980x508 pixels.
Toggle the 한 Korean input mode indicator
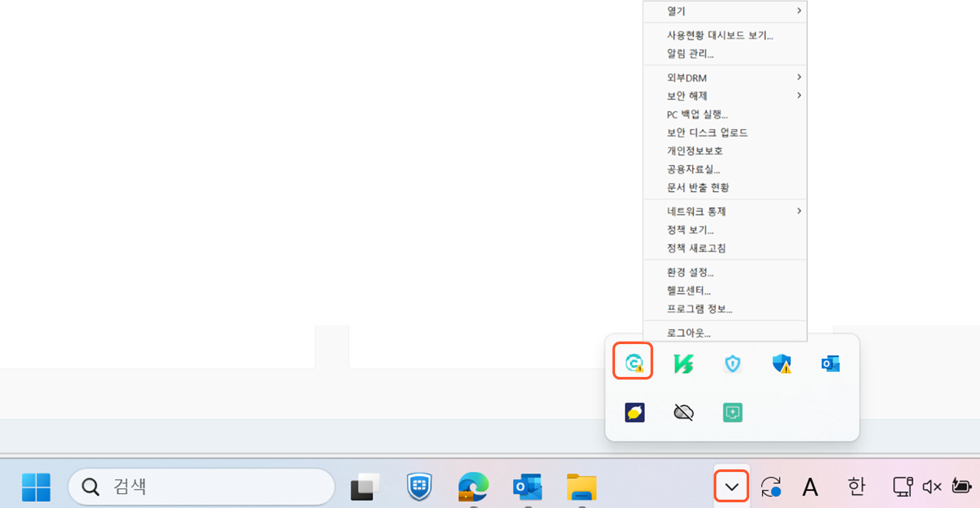pyautogui.click(x=856, y=487)
